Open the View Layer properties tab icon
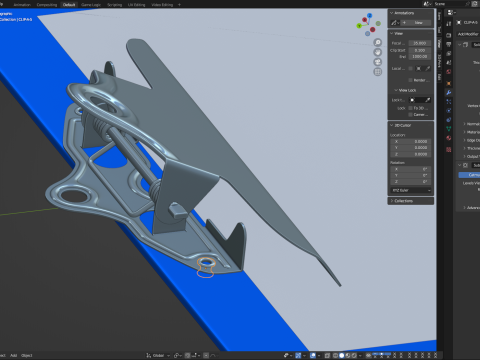Viewport: 480px width, 360px height. pos(449,53)
